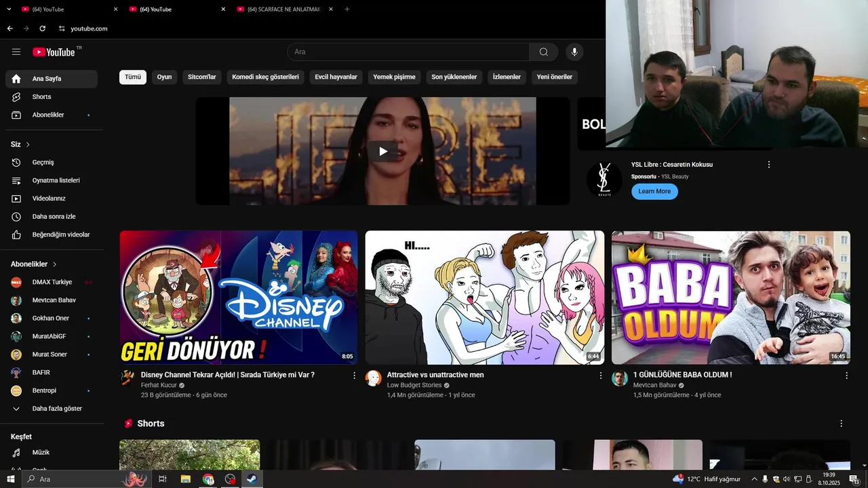This screenshot has height=488, width=868.
Task: Open Steam from the taskbar
Action: tap(251, 479)
